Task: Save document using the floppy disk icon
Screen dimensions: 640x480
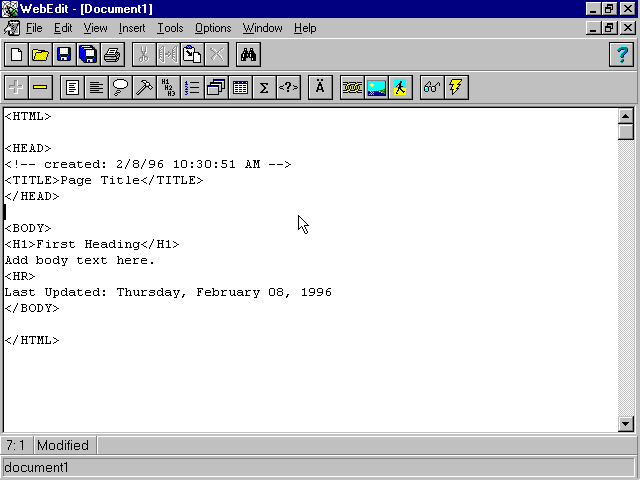Action: [64, 55]
